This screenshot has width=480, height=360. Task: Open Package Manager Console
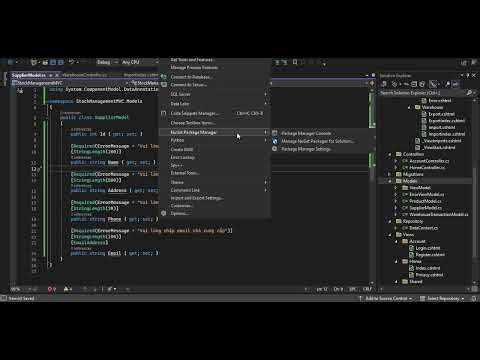(306, 133)
